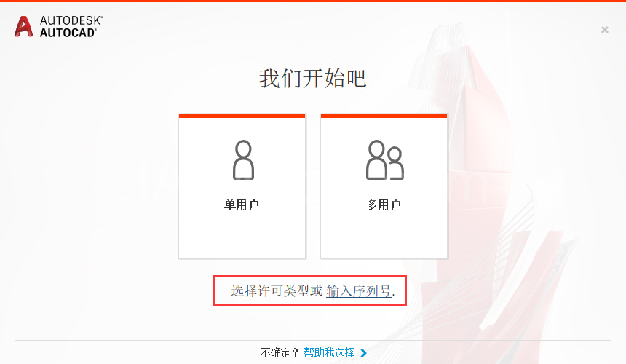Click the AUTODESK AUTOCAD wordmark

pos(71,27)
